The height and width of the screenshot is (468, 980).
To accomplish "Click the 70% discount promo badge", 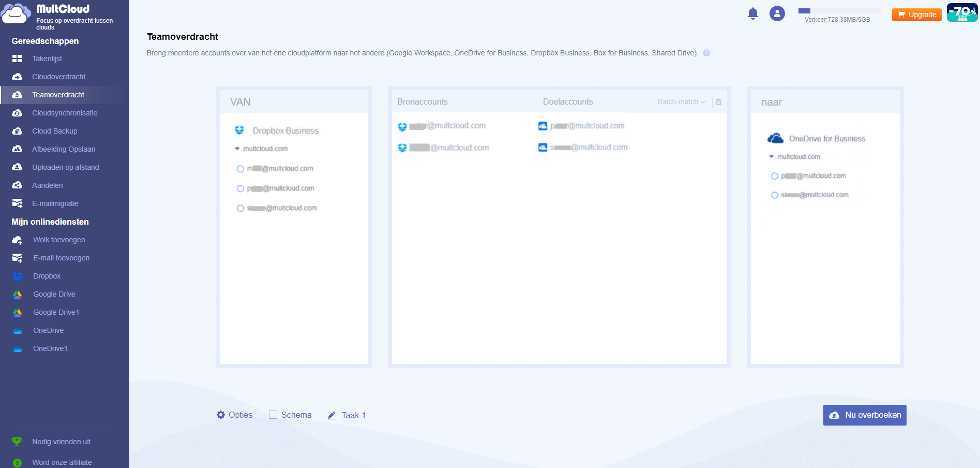I will tap(962, 12).
